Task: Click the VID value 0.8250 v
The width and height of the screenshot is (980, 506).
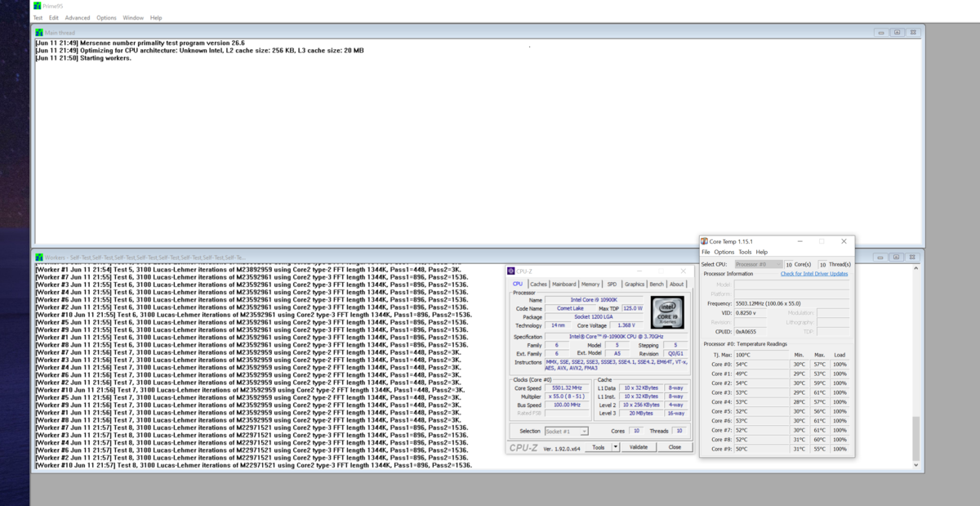Action: (751, 312)
